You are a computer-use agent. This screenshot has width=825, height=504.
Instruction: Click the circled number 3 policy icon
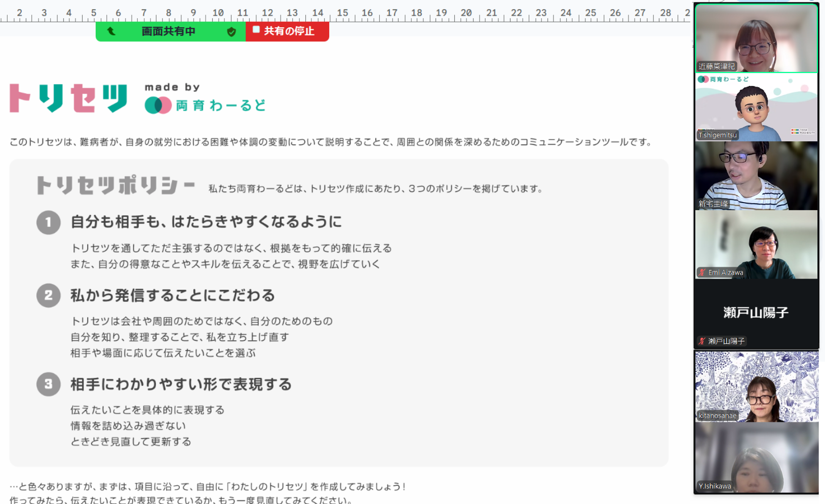pos(48,384)
